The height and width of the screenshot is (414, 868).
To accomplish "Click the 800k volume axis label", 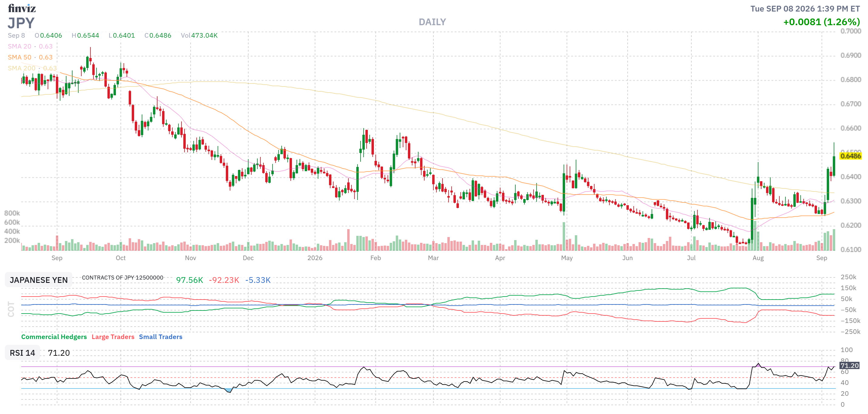I will [x=12, y=213].
